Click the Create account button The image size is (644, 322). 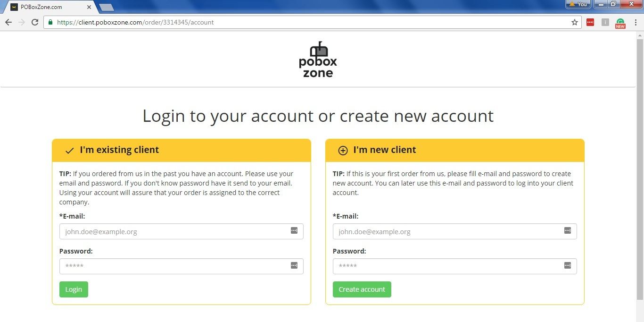[x=362, y=289]
